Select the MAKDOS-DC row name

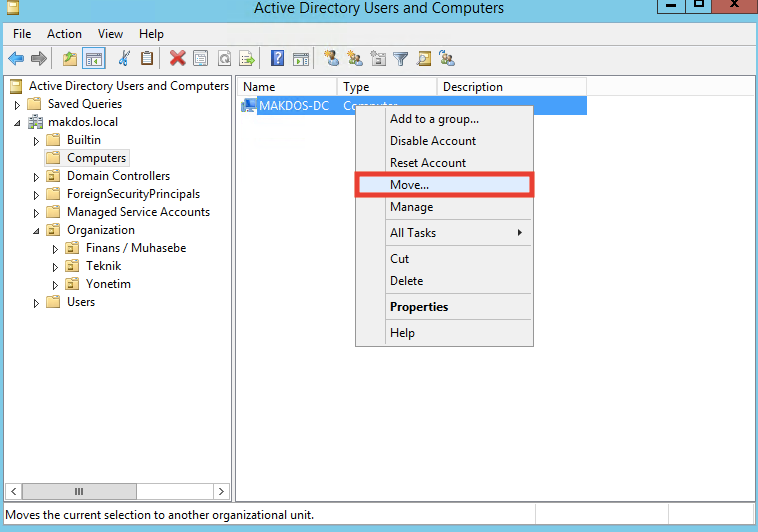click(x=294, y=105)
